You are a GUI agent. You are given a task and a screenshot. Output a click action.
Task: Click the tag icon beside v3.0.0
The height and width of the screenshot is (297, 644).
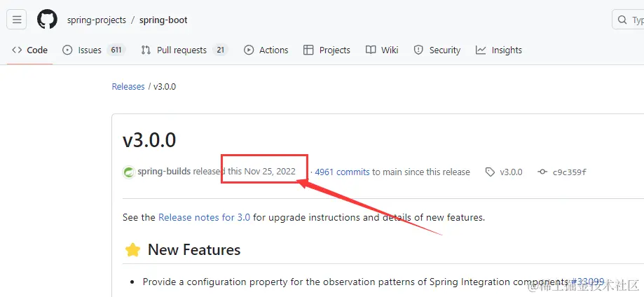(490, 172)
